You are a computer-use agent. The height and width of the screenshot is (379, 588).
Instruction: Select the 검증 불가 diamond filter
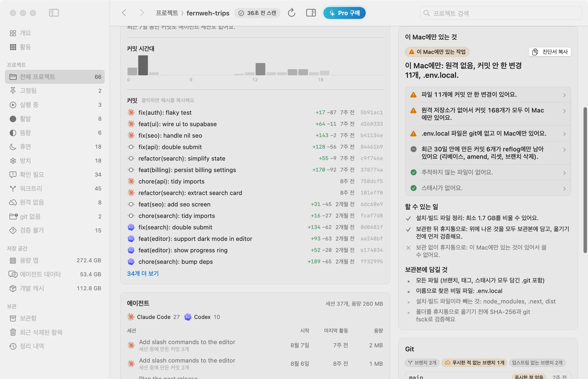(55, 230)
